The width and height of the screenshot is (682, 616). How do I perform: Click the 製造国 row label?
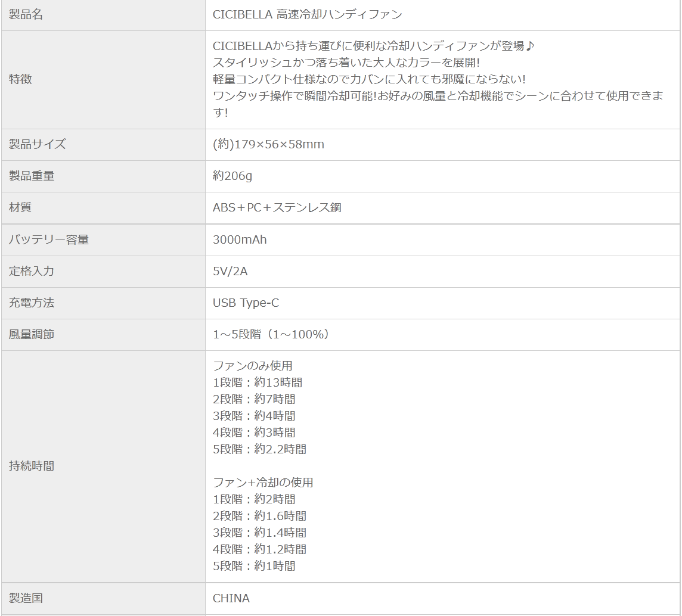(26, 598)
